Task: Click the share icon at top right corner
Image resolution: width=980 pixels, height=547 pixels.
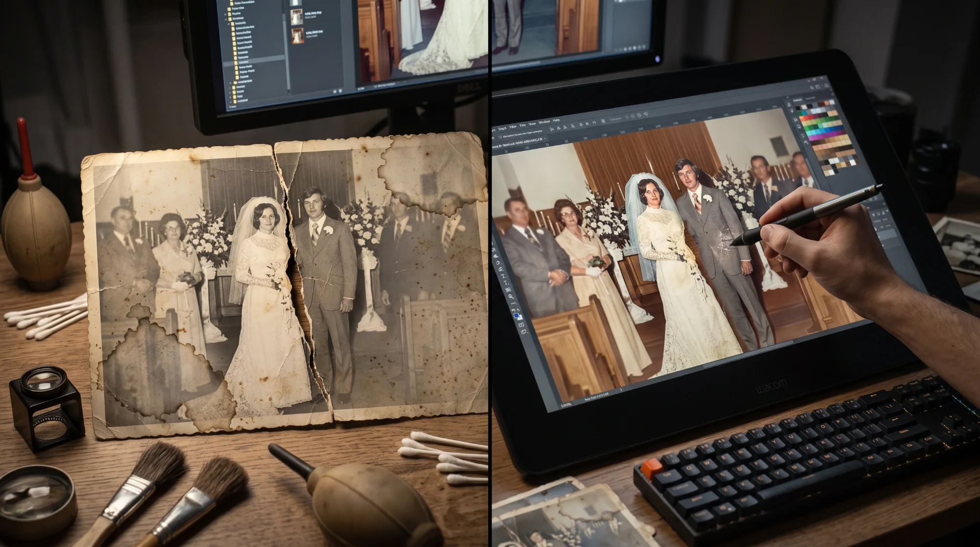Action: (827, 85)
